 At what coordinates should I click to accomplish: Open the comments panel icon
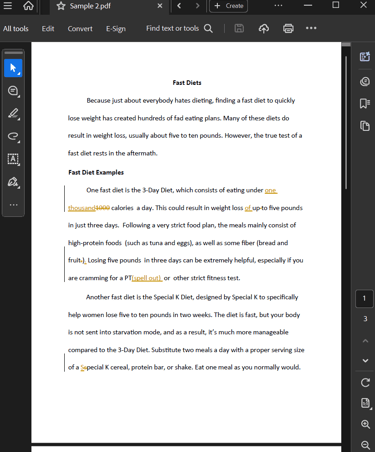coord(365,81)
